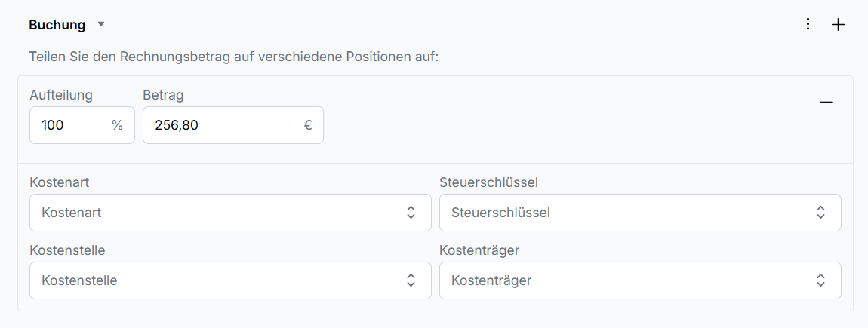The width and height of the screenshot is (868, 328).
Task: Collapse the Buchung section triangle
Action: pos(100,24)
